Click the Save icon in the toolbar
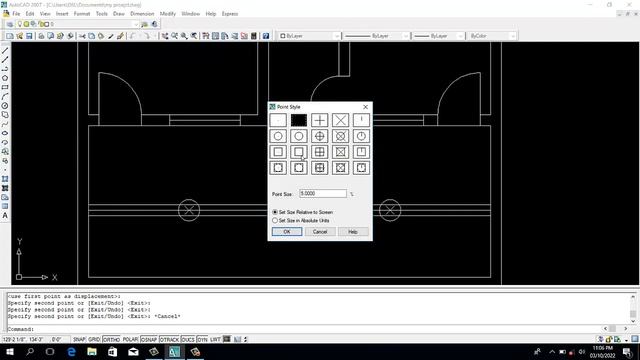Screen dimensions: 640x360 pyautogui.click(x=29, y=36)
